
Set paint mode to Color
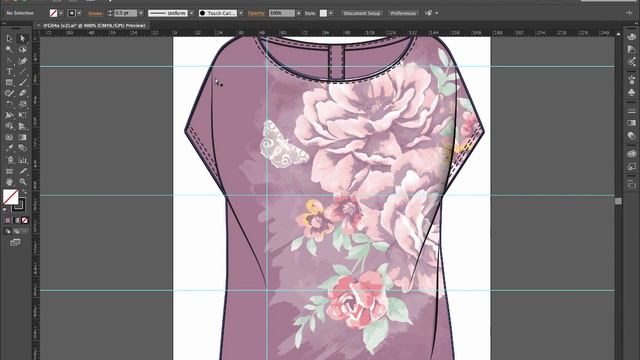[x=8, y=220]
